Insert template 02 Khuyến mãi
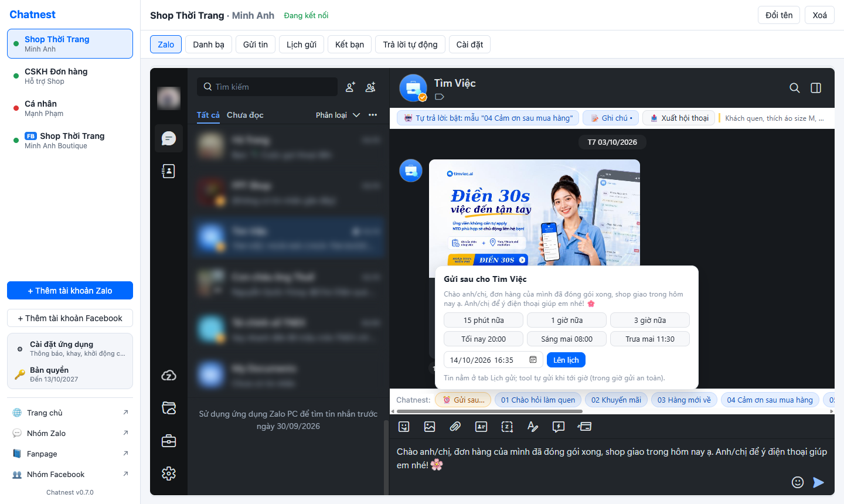The height and width of the screenshot is (504, 844). point(616,400)
